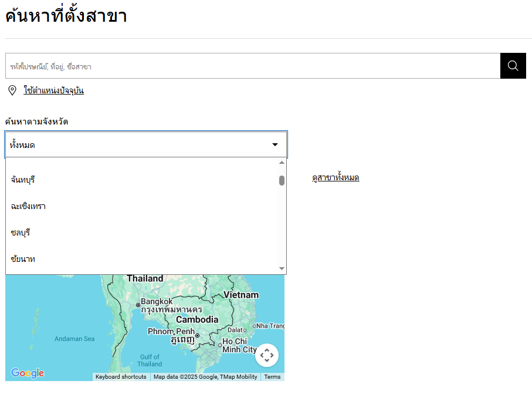
Task: Pick ชลบุรี from the dropdown options
Action: [x=21, y=233]
